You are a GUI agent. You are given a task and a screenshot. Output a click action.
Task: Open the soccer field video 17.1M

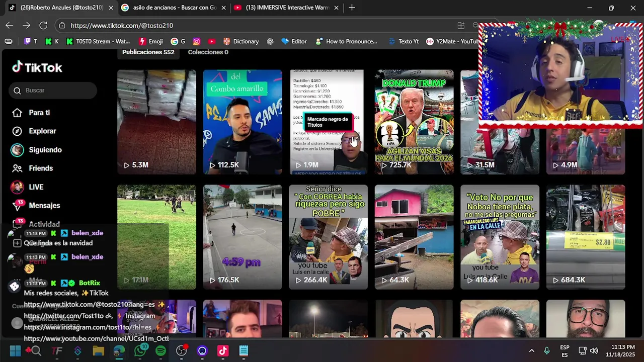156,237
